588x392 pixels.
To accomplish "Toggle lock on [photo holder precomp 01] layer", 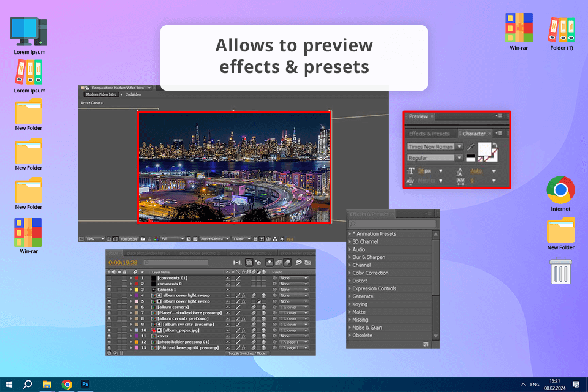I will (124, 342).
